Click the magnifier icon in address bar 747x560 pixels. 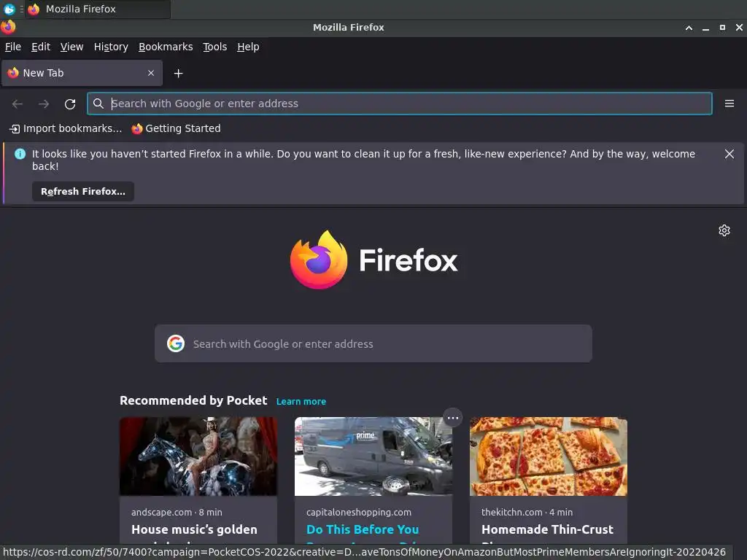98,104
